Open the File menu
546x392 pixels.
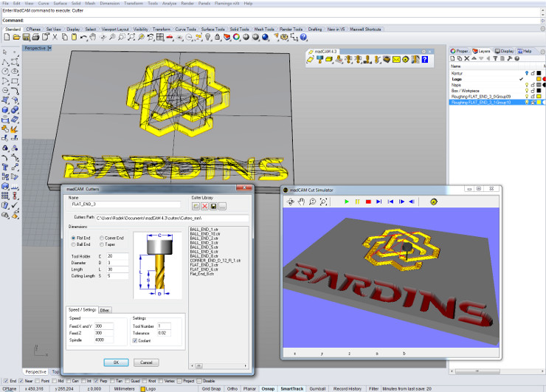click(6, 3)
